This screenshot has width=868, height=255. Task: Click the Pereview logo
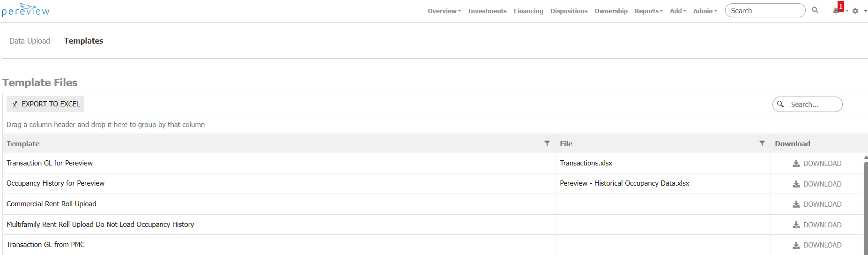(26, 10)
